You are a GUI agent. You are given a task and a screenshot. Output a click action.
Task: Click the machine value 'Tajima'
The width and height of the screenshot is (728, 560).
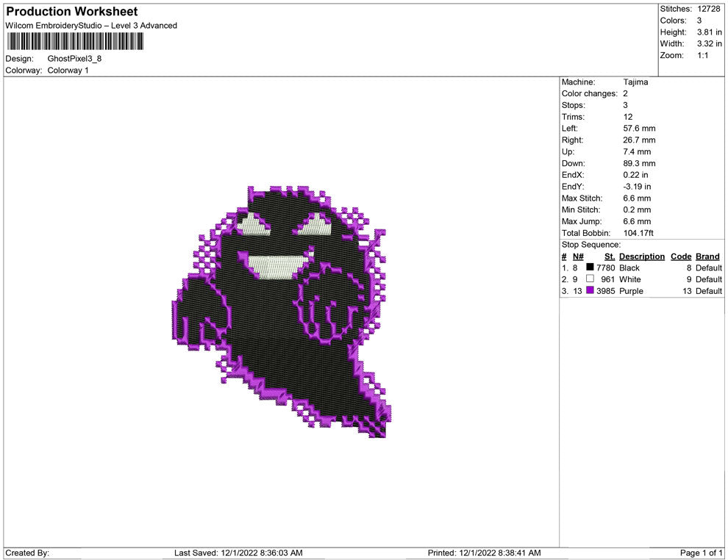point(635,82)
